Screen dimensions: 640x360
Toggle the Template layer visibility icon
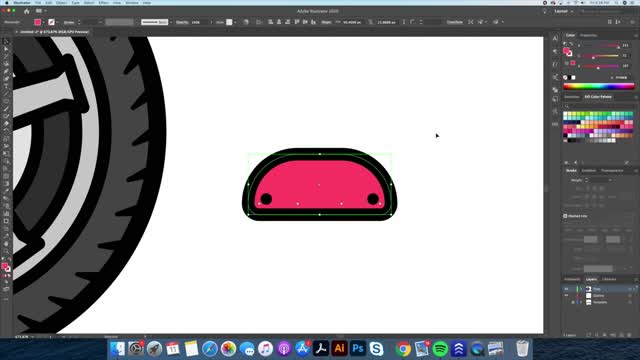tap(566, 302)
